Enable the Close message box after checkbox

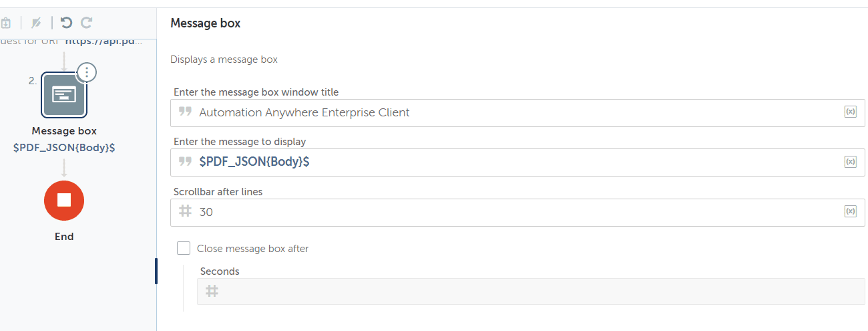184,249
